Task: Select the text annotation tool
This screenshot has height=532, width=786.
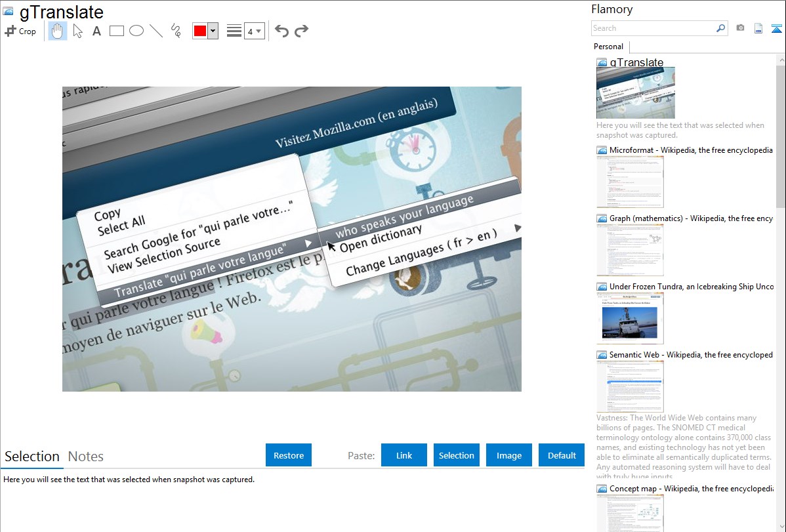Action: tap(96, 31)
